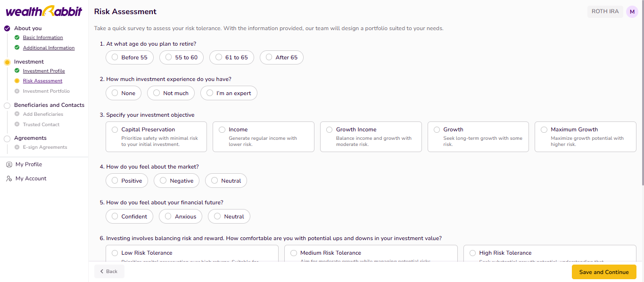This screenshot has width=644, height=282.
Task: Select the 'Before 55' retirement age option
Action: tap(129, 57)
